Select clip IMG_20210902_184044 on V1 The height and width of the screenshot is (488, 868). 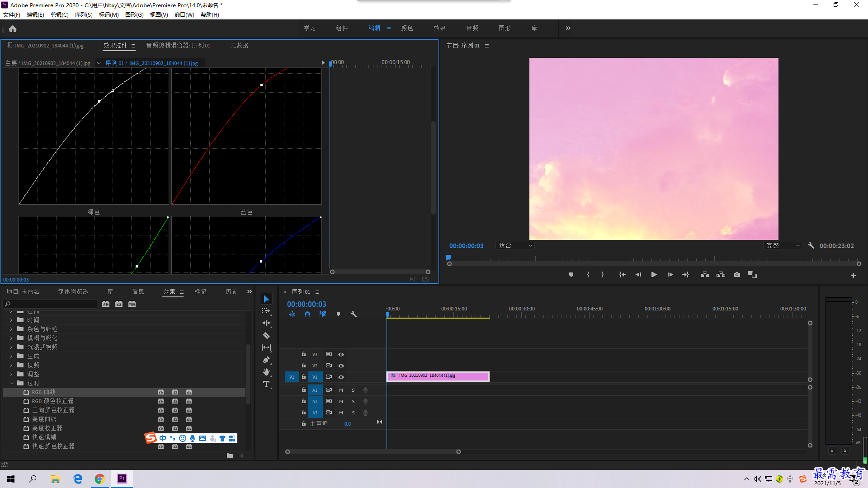point(438,376)
